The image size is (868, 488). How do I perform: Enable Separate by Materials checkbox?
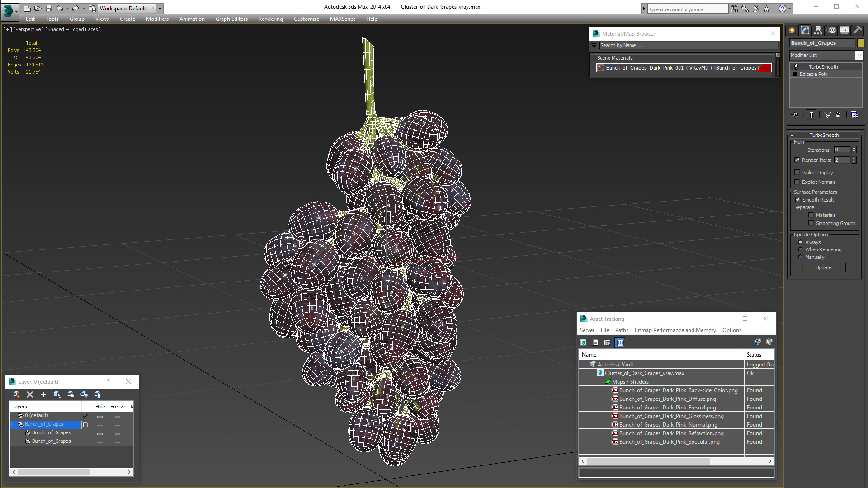[811, 215]
